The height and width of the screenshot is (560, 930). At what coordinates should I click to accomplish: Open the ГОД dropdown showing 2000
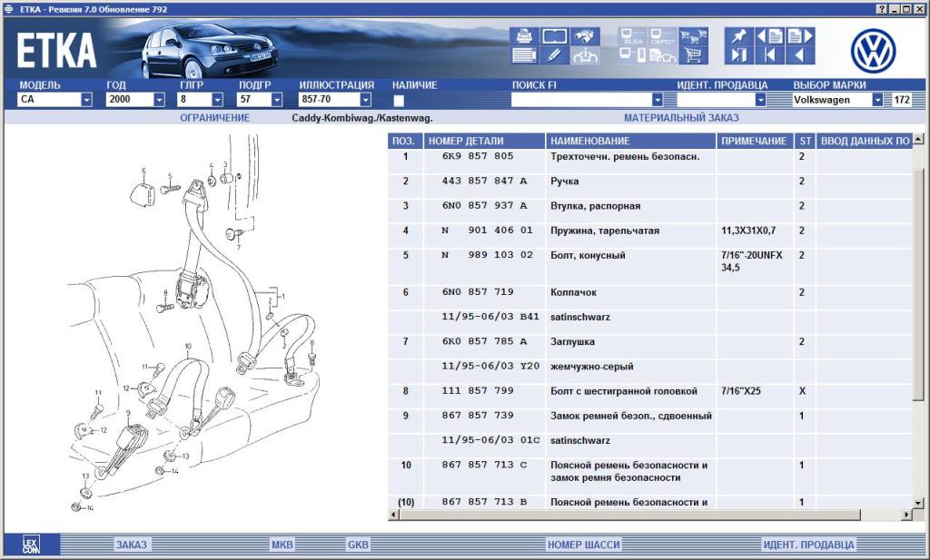159,100
